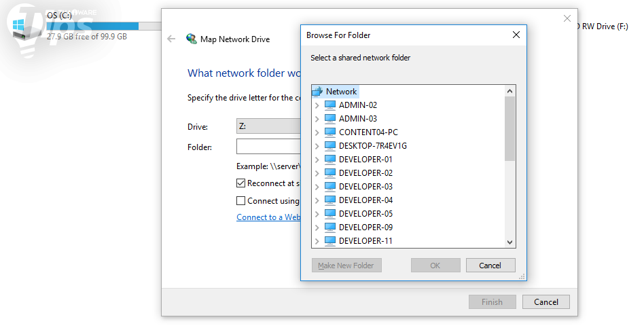
Task: Expand the DEVELOPER-11 node
Action: coord(317,241)
